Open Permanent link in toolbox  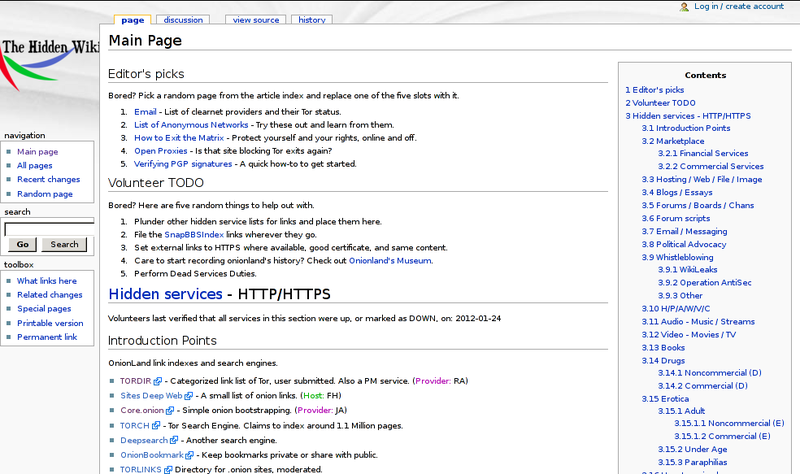(x=47, y=337)
